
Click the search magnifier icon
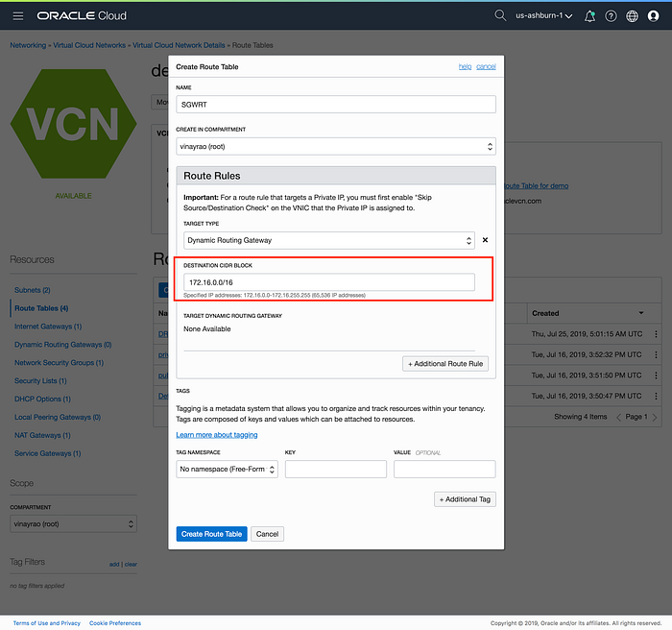pyautogui.click(x=500, y=15)
